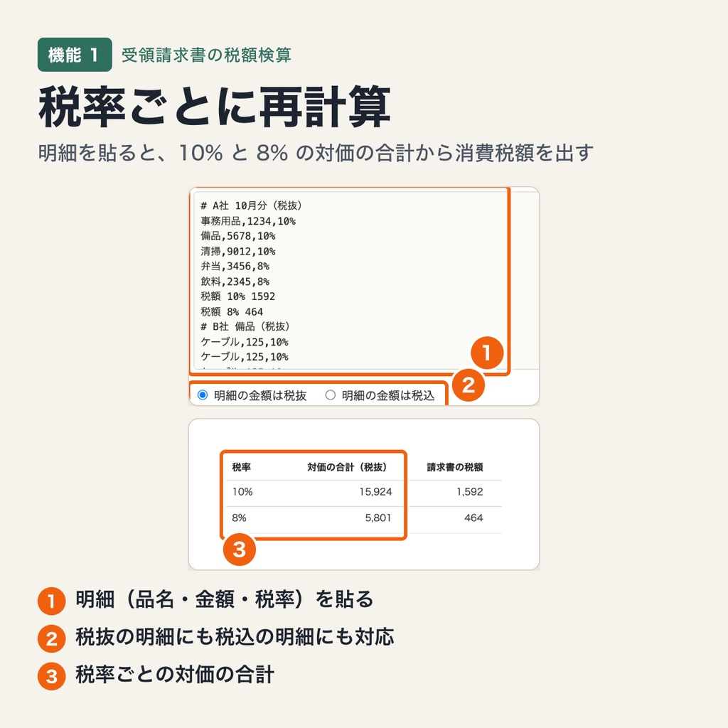This screenshot has width=728, height=728.
Task: Select the 明細の金額は税込 radio button
Action: [x=330, y=395]
